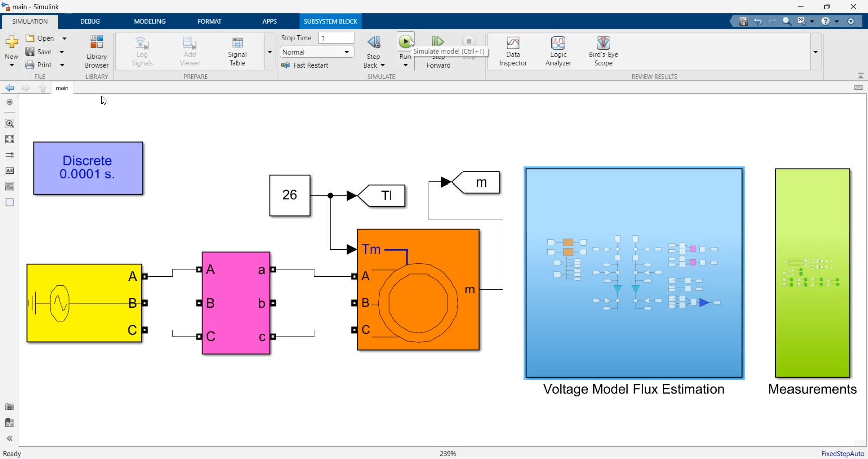Toggle Fast Restart
This screenshot has height=459, width=868.
[x=305, y=65]
